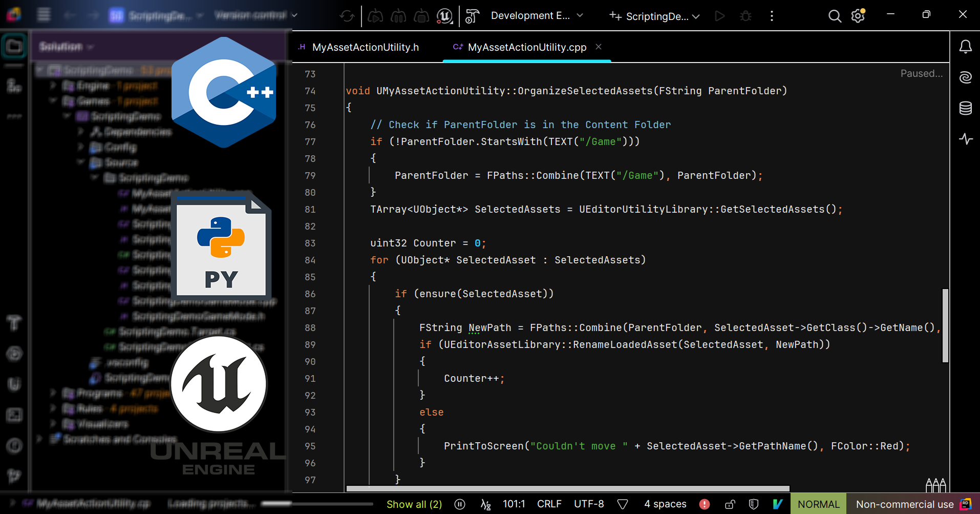Click the else keyword on line 93
Screen dimensions: 980x514
point(431,412)
